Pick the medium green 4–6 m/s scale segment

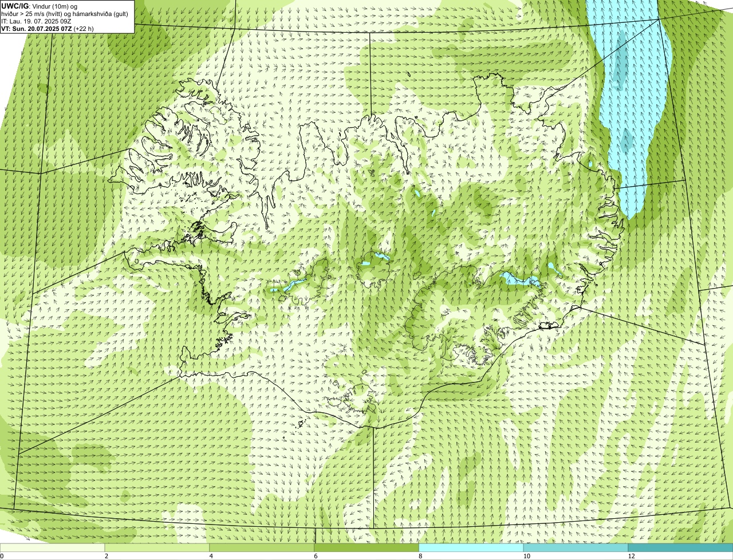(x=262, y=547)
